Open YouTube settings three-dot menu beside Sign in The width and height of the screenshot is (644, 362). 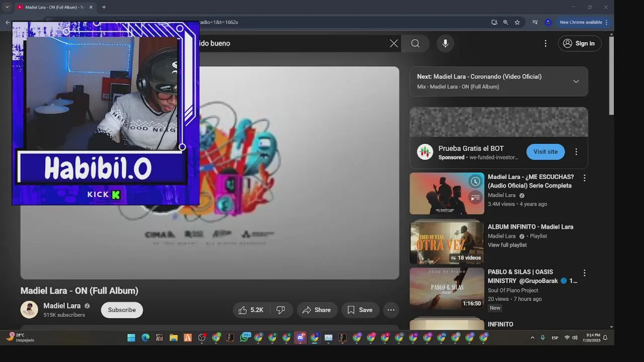(x=545, y=43)
